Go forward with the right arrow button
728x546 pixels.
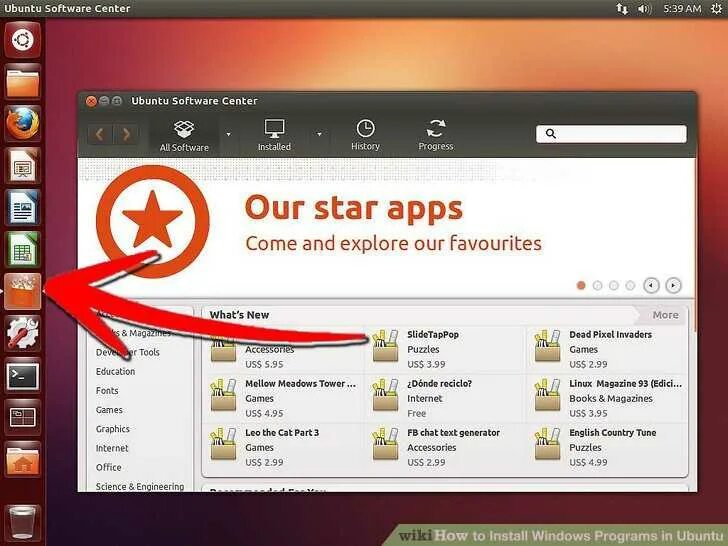point(125,135)
